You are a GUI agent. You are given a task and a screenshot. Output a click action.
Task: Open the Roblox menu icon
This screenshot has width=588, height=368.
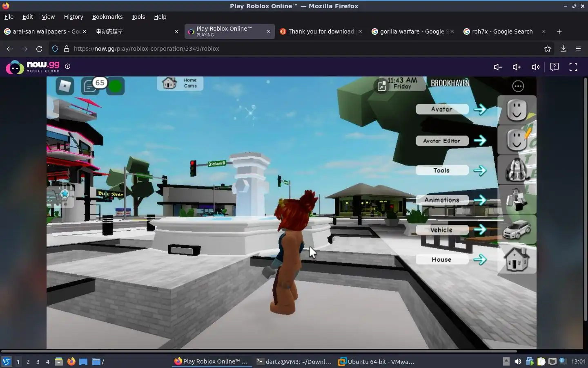[x=65, y=86]
